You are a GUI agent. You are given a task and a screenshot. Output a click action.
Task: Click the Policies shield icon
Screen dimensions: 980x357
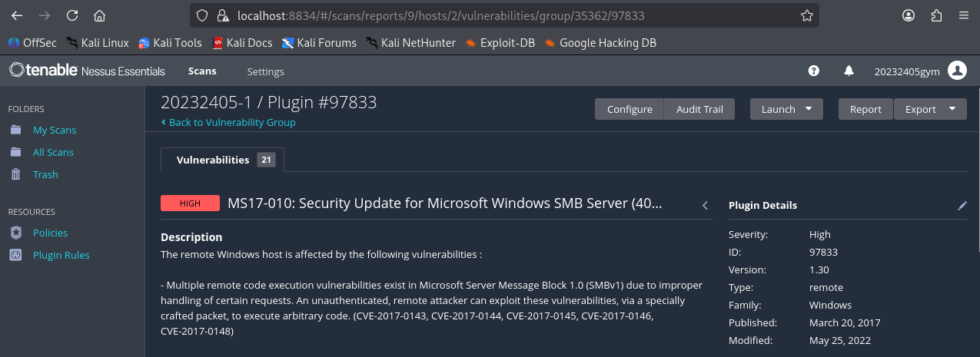pos(15,233)
